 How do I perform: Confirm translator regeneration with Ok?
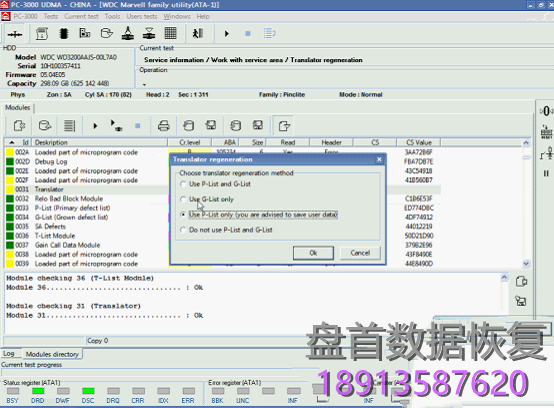[x=313, y=253]
